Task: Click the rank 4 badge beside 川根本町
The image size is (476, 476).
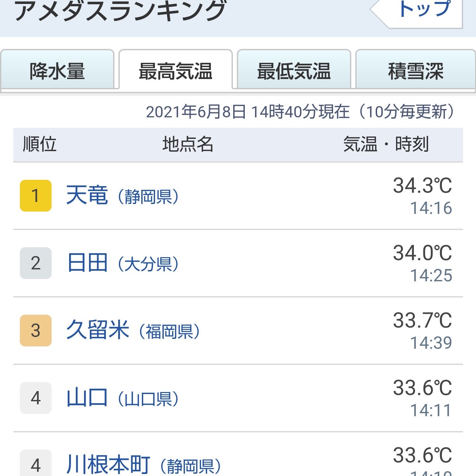Action: (36, 464)
